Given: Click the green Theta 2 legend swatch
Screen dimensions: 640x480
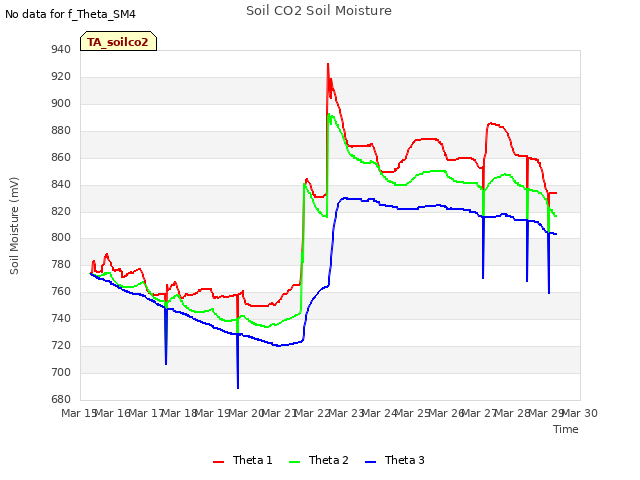Looking at the screenshot, I should 294,462.
